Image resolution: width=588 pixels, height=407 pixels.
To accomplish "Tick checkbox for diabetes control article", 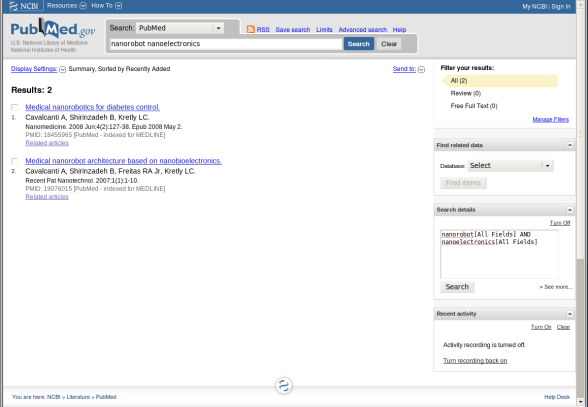I will pos(15,108).
